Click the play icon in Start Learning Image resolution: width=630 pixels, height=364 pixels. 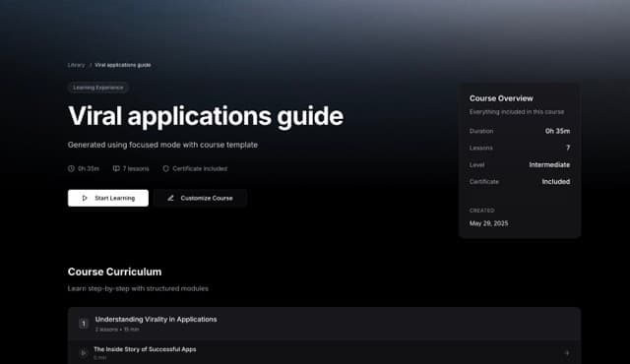pos(85,198)
